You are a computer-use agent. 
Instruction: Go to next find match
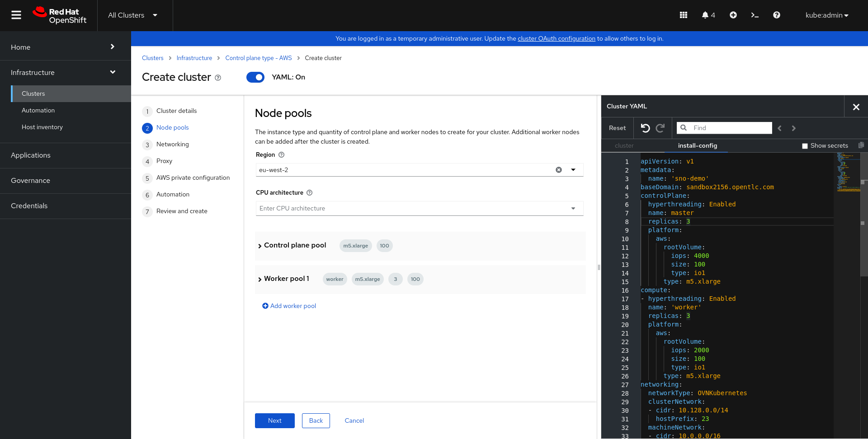pyautogui.click(x=794, y=128)
